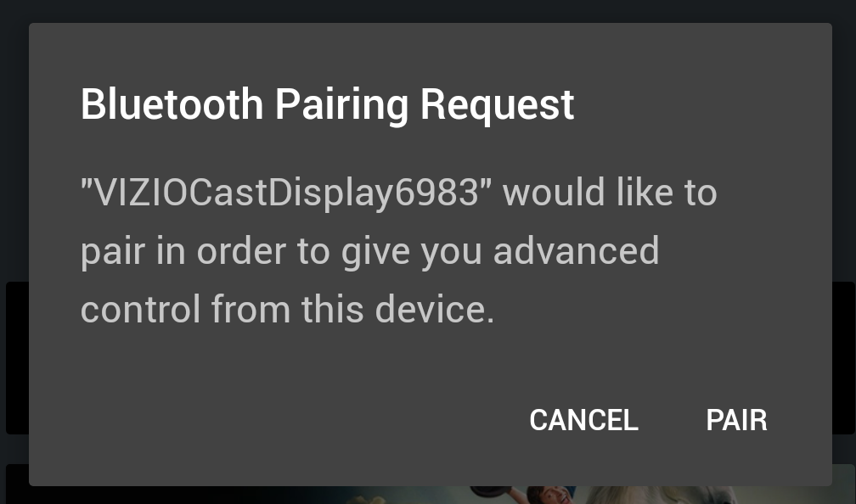Image resolution: width=856 pixels, height=504 pixels.
Task: Tap the background thumbnail below the dialog
Action: 428,495
